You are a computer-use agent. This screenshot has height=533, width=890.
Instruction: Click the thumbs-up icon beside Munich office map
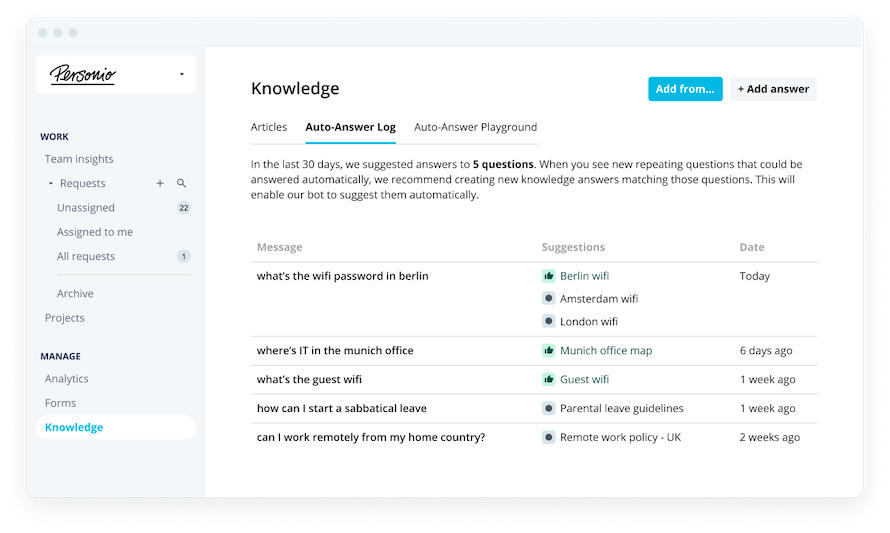(548, 350)
